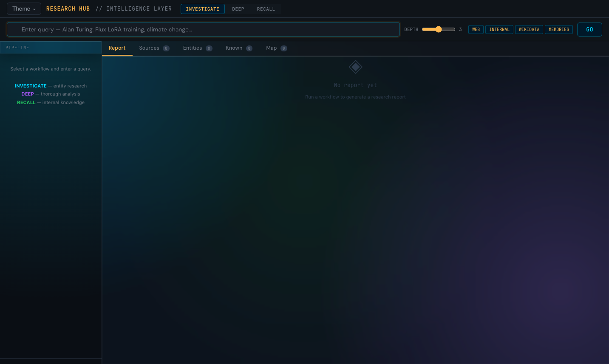The width and height of the screenshot is (609, 364).
Task: Open the Report tab
Action: click(x=117, y=48)
